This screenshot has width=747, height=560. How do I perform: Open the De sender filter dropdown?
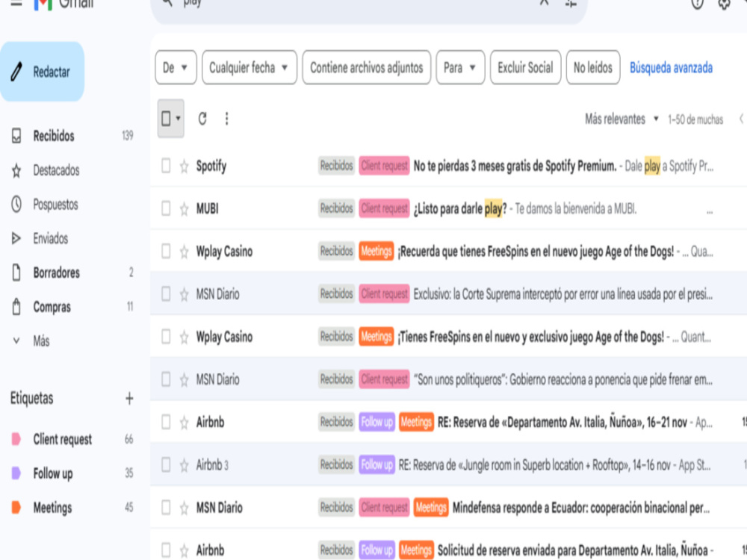176,68
